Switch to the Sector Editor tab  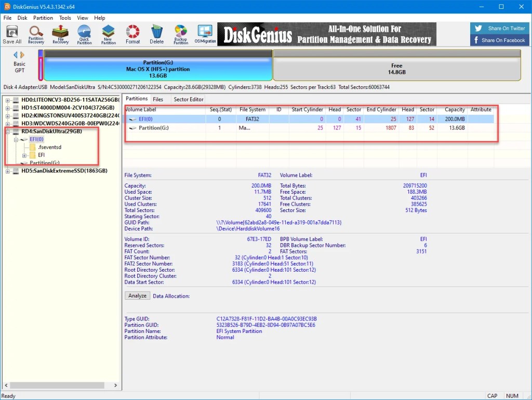(x=189, y=99)
